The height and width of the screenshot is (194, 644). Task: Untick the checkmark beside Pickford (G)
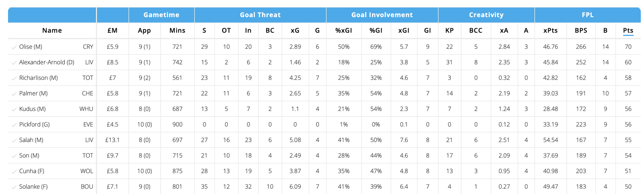(14, 125)
